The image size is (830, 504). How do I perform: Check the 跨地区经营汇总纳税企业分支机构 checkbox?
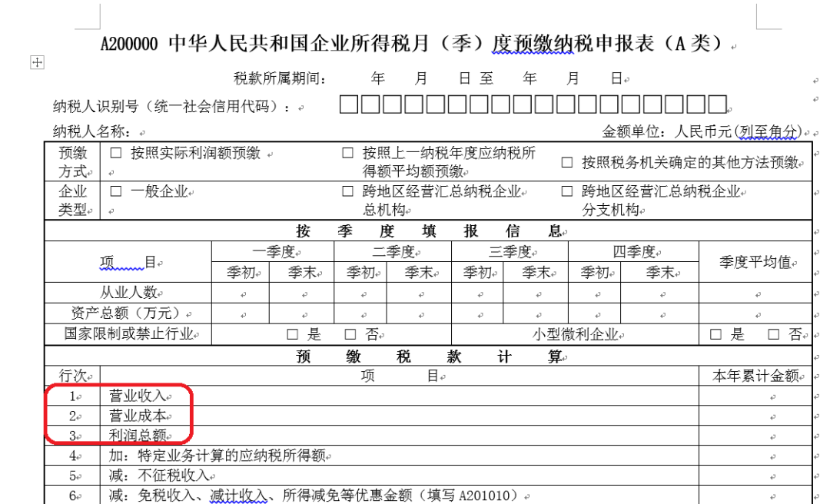[567, 191]
